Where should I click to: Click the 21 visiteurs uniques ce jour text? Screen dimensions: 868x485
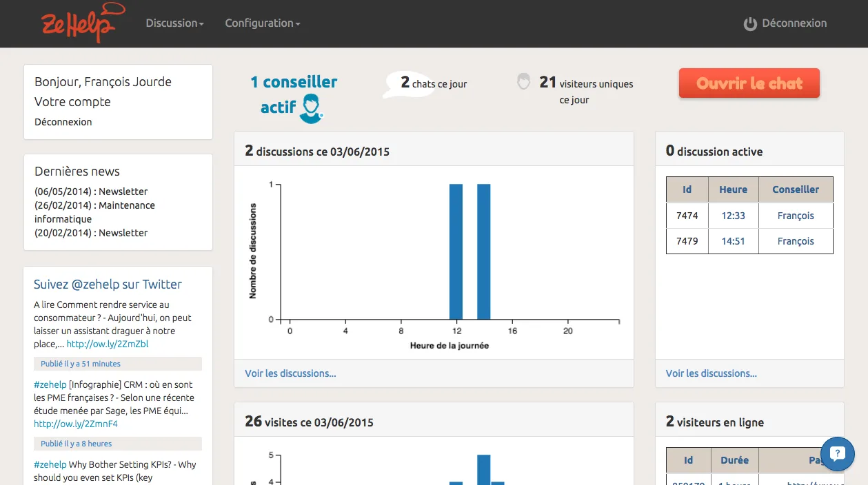coord(586,90)
